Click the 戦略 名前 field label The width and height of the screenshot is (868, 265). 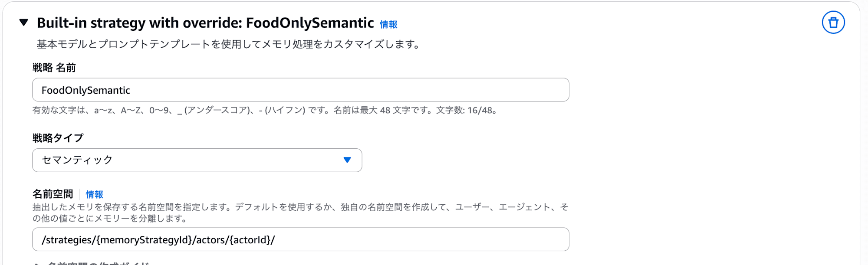pyautogui.click(x=54, y=68)
